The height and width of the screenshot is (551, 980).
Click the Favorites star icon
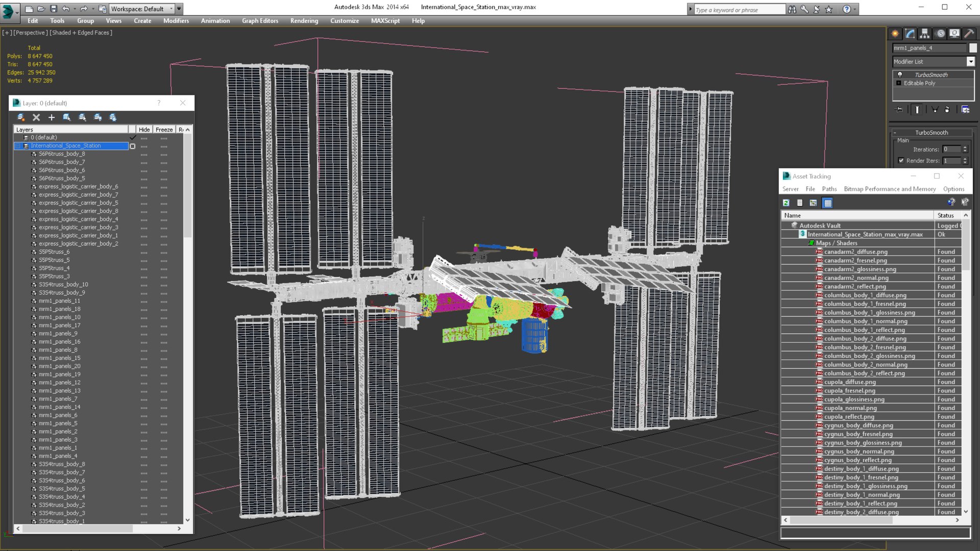point(829,9)
